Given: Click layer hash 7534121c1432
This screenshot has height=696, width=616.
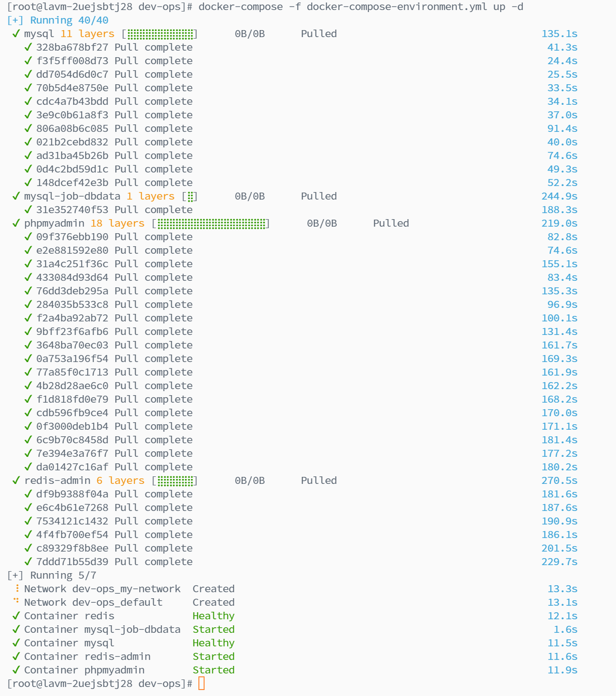Looking at the screenshot, I should pyautogui.click(x=72, y=521).
